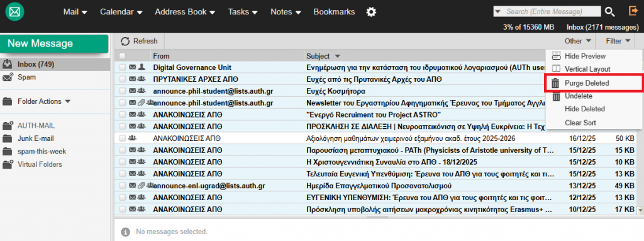The height and width of the screenshot is (241, 644).
Task: Click the person icon on Digital Governance Unit row
Action: 142,67
